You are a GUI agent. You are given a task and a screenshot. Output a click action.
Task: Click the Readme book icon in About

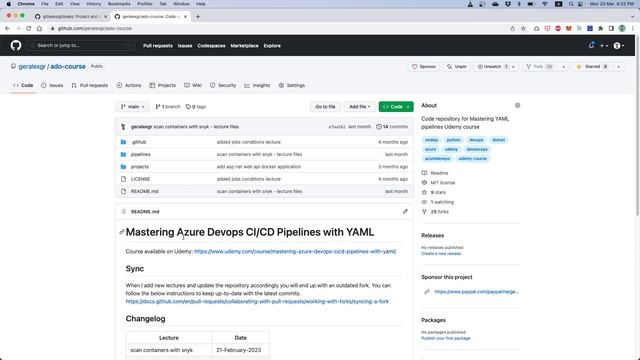point(424,173)
